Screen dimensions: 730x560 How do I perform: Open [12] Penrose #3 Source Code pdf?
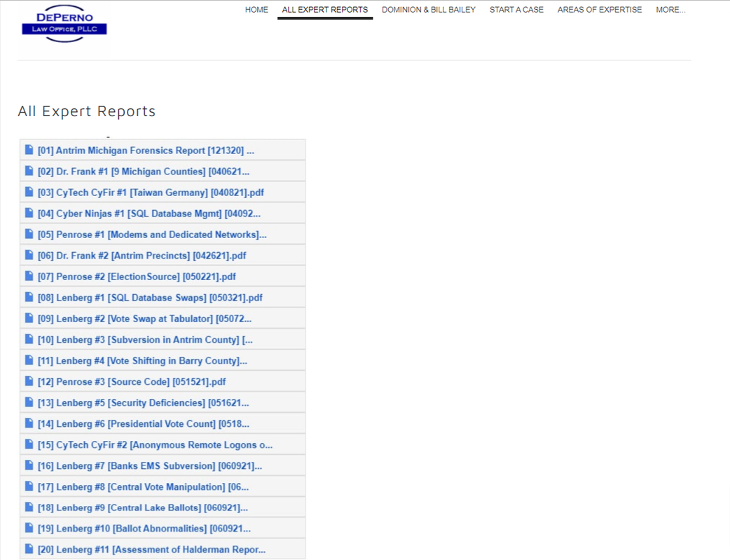(x=132, y=382)
